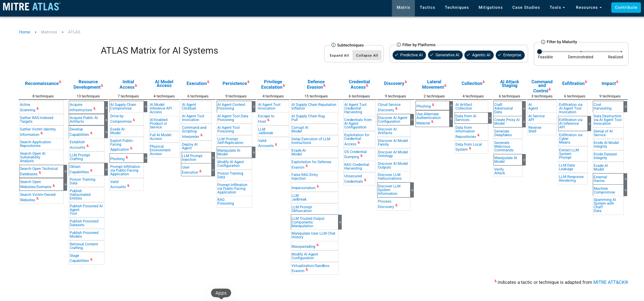
Task: Open the Techniques nav item
Action: 457,7
